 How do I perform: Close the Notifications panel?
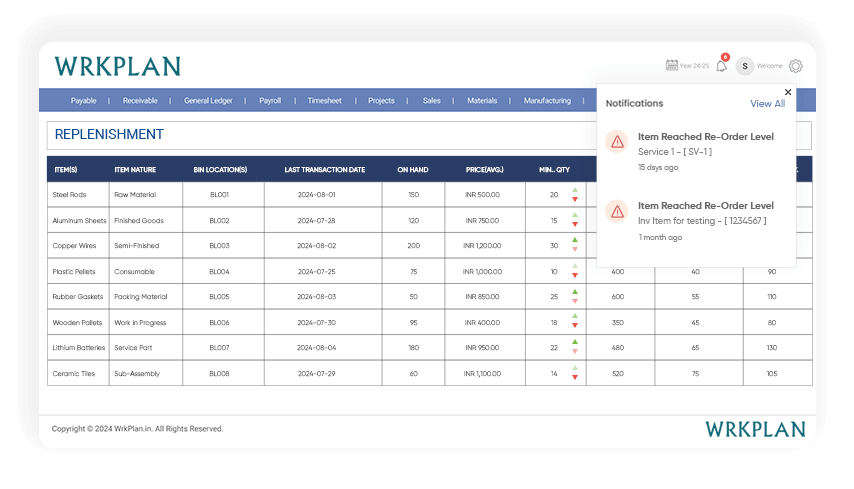click(788, 92)
